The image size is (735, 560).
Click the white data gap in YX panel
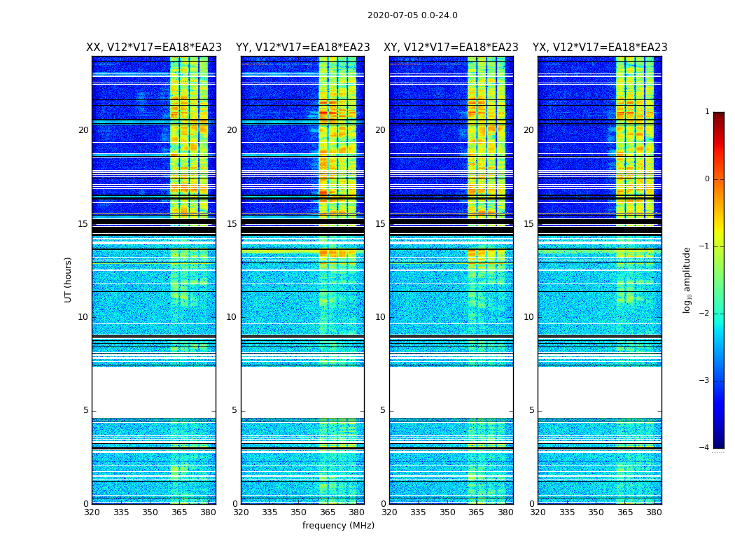(x=599, y=392)
